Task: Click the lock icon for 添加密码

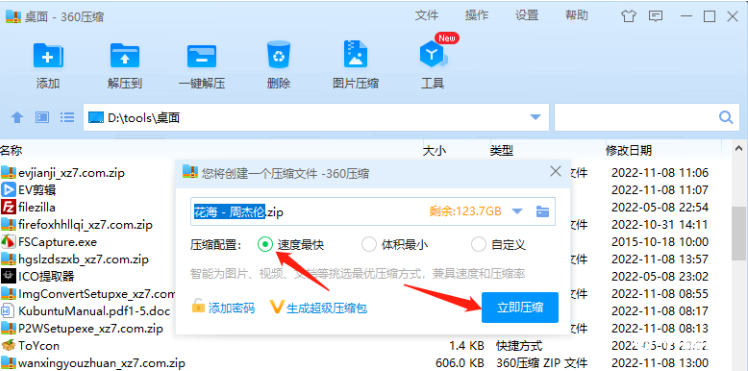Action: coord(198,307)
